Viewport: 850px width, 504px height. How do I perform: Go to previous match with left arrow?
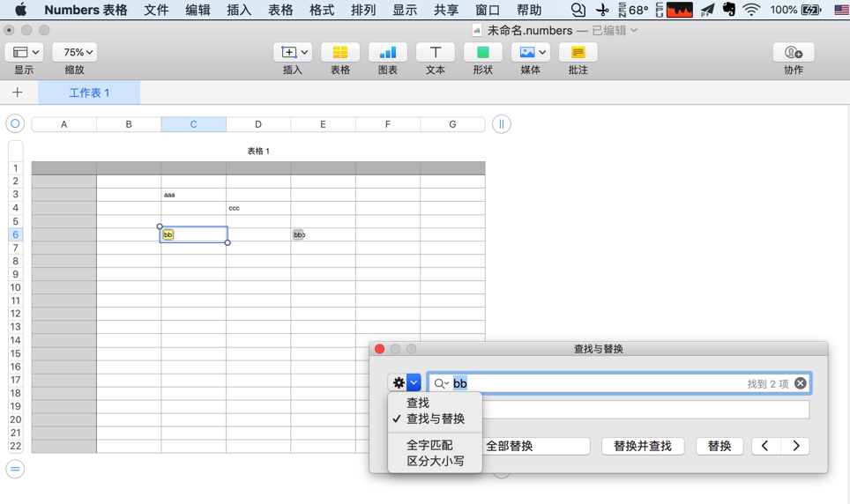[x=765, y=446]
